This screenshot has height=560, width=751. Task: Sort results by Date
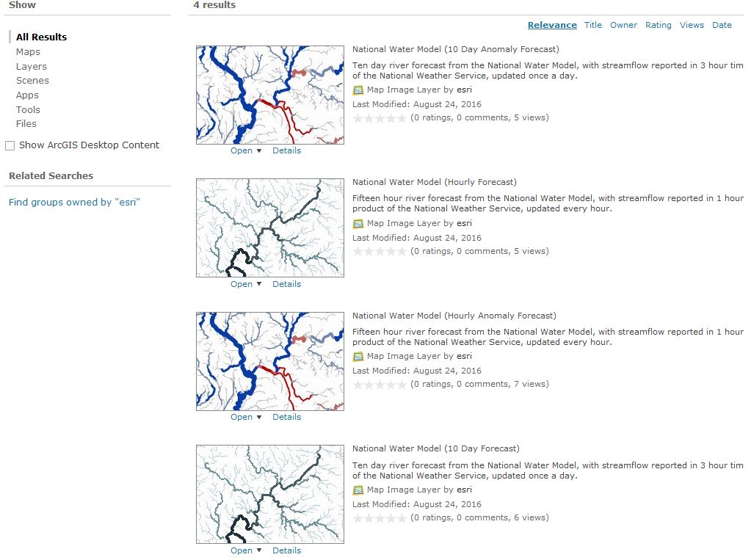pos(722,25)
